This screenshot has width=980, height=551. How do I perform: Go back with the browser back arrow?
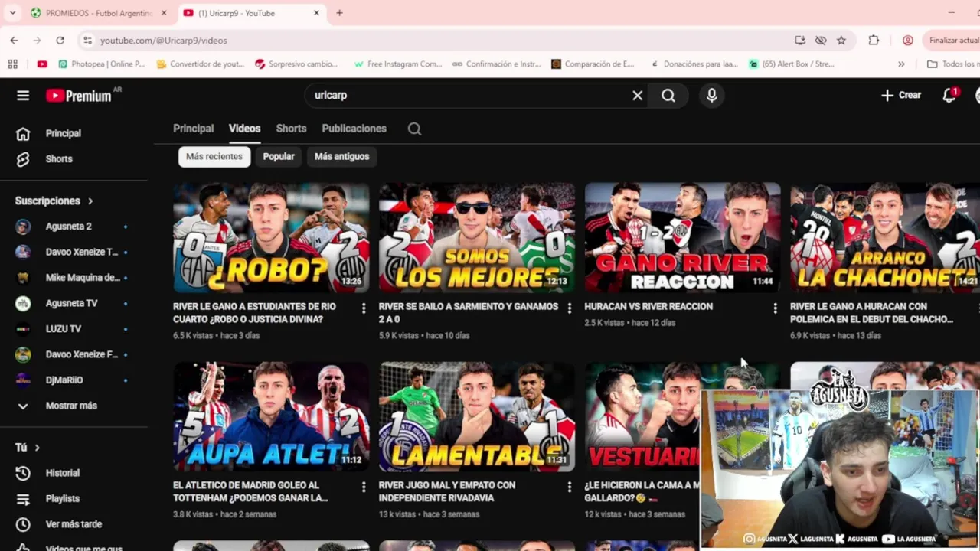(x=15, y=40)
